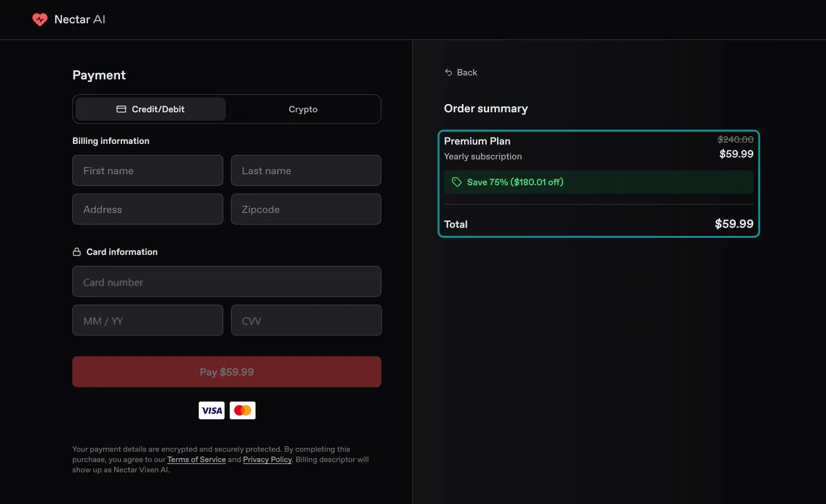Select the Credit/Debit payment tab
The image size is (826, 504).
click(150, 109)
